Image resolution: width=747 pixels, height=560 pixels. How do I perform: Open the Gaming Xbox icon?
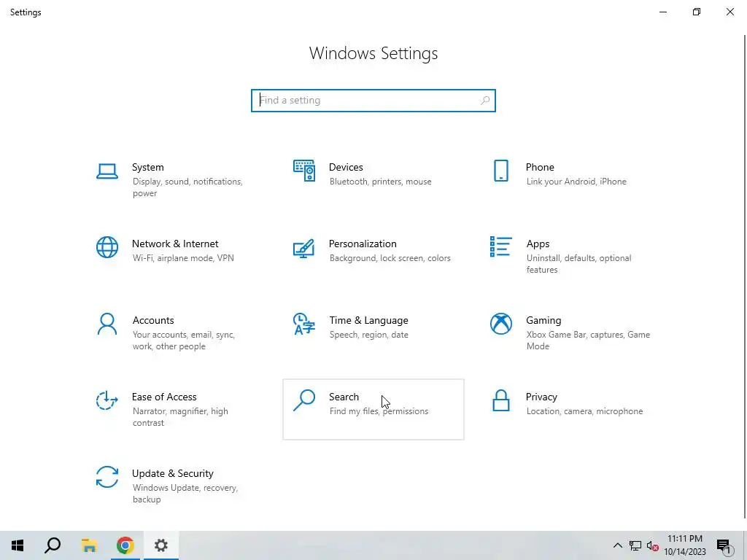pos(500,324)
